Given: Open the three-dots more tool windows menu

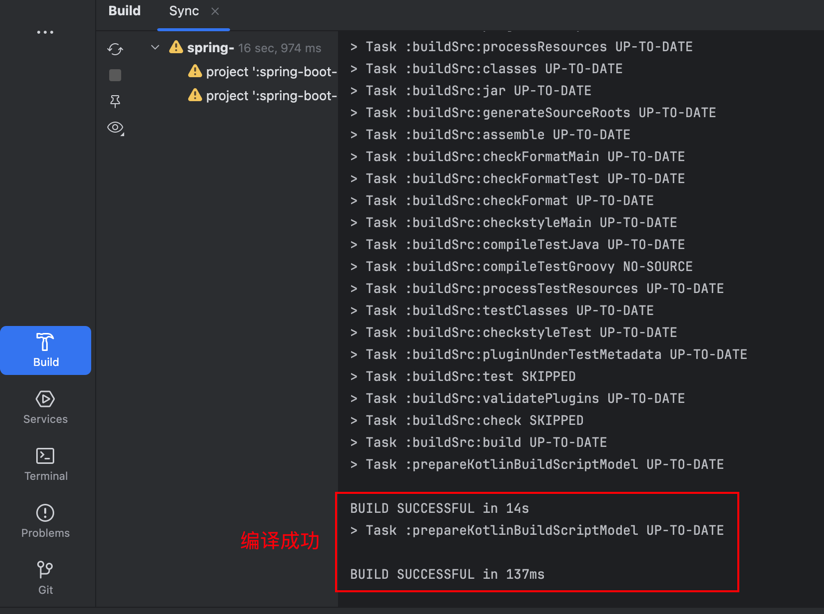Looking at the screenshot, I should (x=45, y=32).
